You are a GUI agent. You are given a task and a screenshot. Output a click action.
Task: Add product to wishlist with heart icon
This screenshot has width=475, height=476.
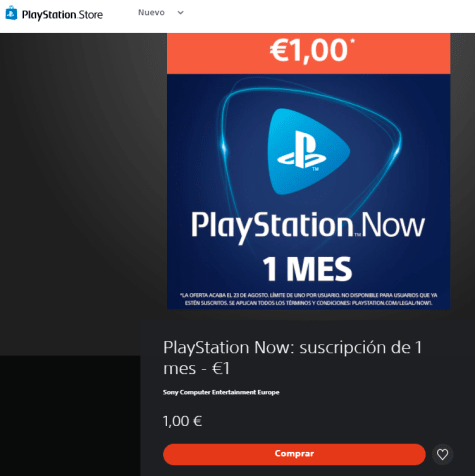(x=442, y=454)
